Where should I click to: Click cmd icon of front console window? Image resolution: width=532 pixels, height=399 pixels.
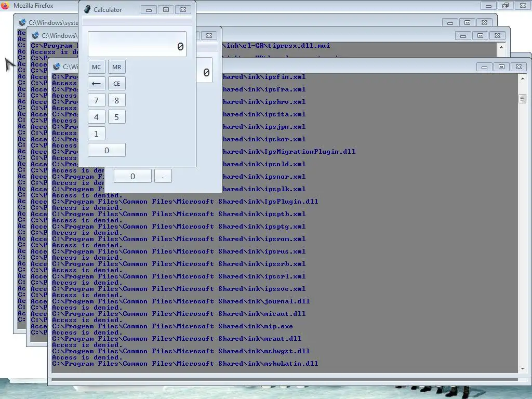(56, 66)
